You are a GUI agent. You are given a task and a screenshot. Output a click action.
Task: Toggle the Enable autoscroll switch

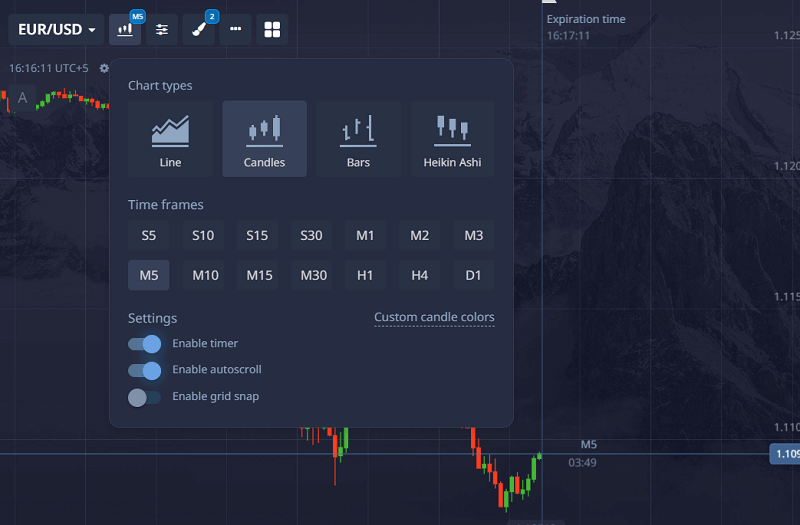click(144, 370)
